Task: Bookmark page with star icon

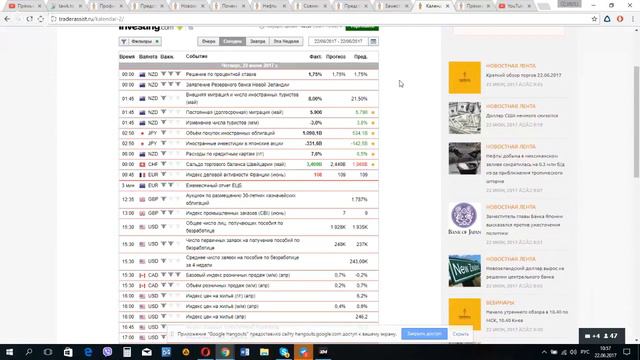Action: click(594, 19)
